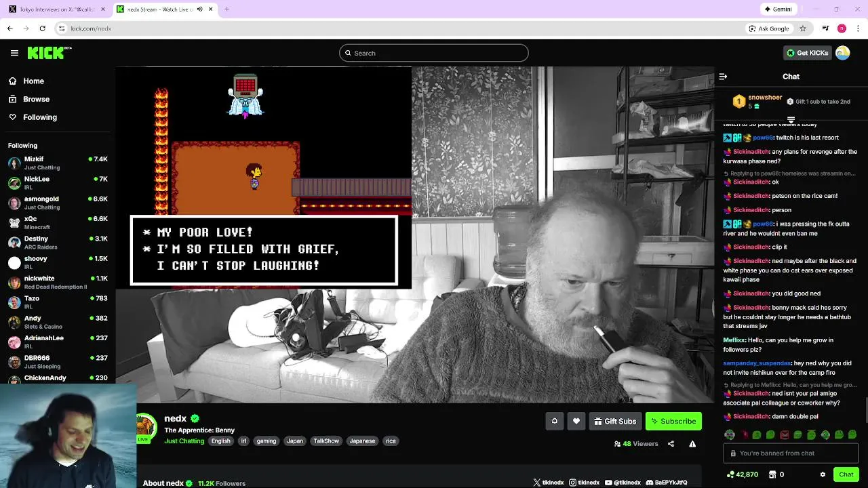Click the share stream icon
This screenshot has height=488, width=868.
[x=671, y=444]
